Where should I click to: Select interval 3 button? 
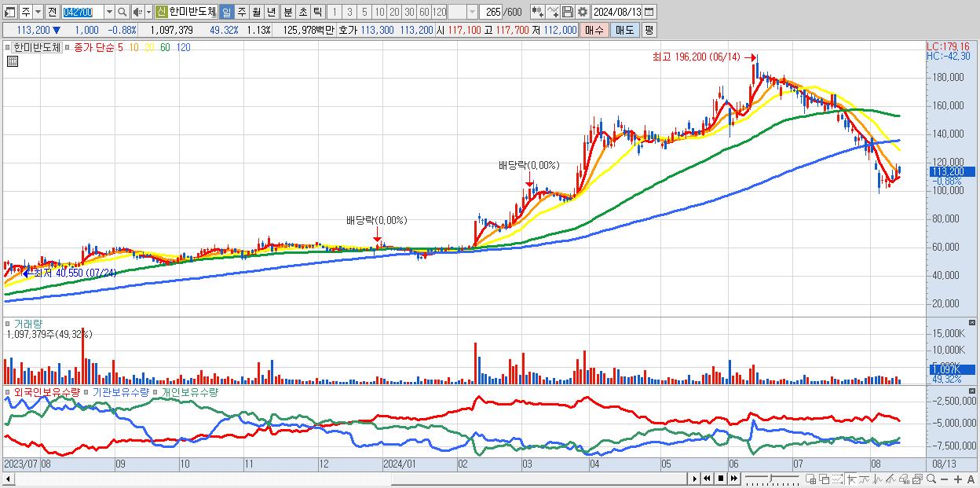(x=349, y=12)
